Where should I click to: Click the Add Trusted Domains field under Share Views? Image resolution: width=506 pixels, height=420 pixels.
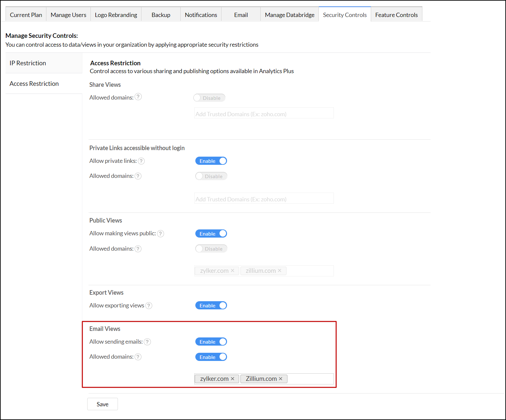pyautogui.click(x=264, y=113)
